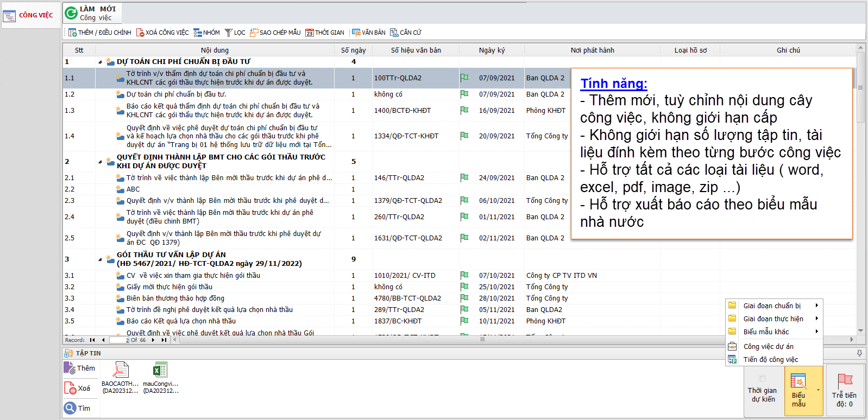868x420 pixels.
Task: Click Xoá công việc in toolbar
Action: [x=140, y=33]
